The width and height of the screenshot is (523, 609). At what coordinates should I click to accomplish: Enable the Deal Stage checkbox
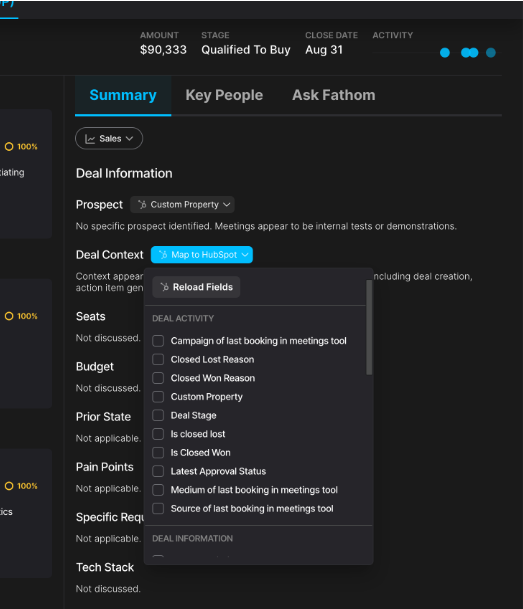click(x=158, y=415)
